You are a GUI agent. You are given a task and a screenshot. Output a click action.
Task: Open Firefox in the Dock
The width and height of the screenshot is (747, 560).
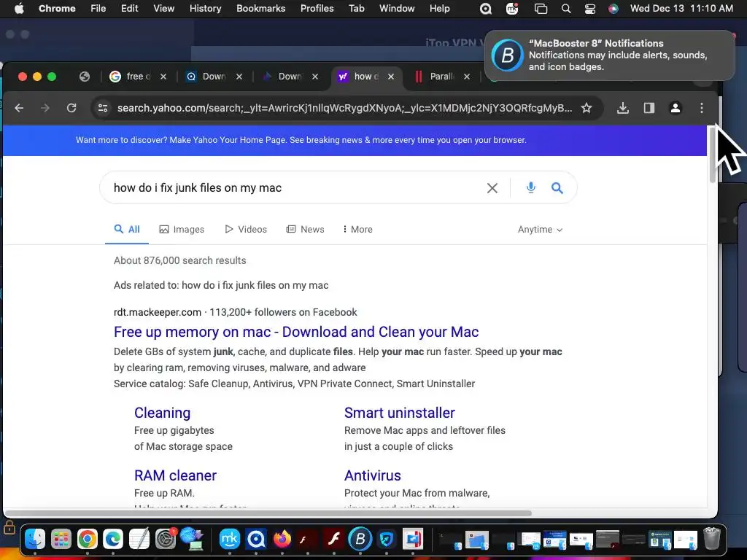pos(282,539)
